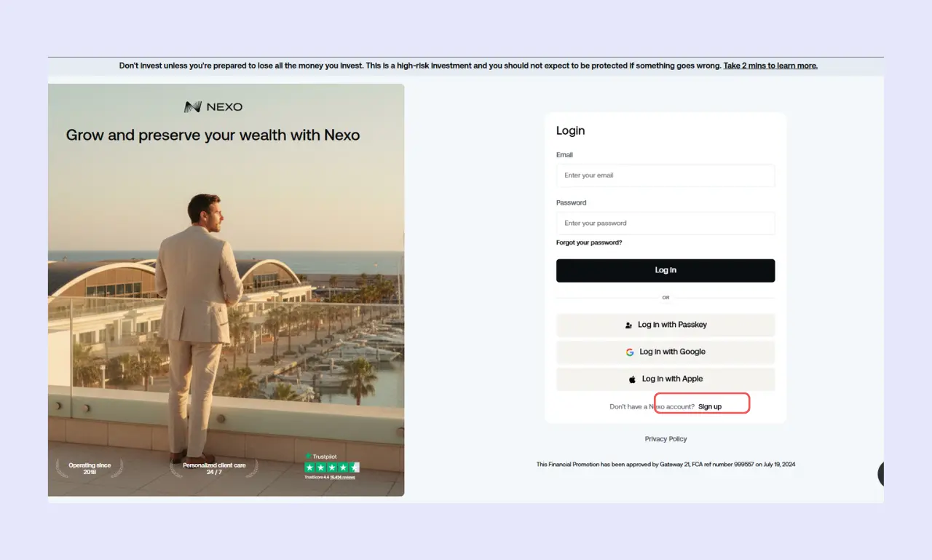Open the 'Forgot your password?' link

589,242
